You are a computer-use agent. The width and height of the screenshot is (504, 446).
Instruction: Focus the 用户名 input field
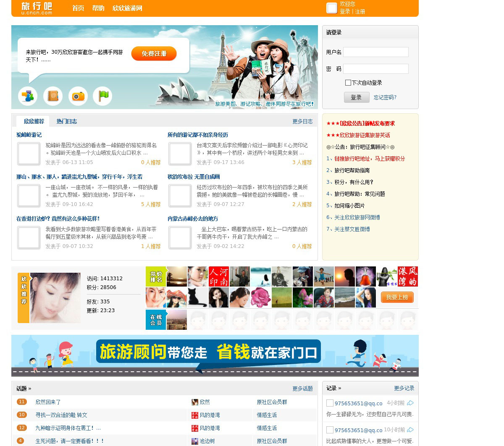pyautogui.click(x=376, y=52)
